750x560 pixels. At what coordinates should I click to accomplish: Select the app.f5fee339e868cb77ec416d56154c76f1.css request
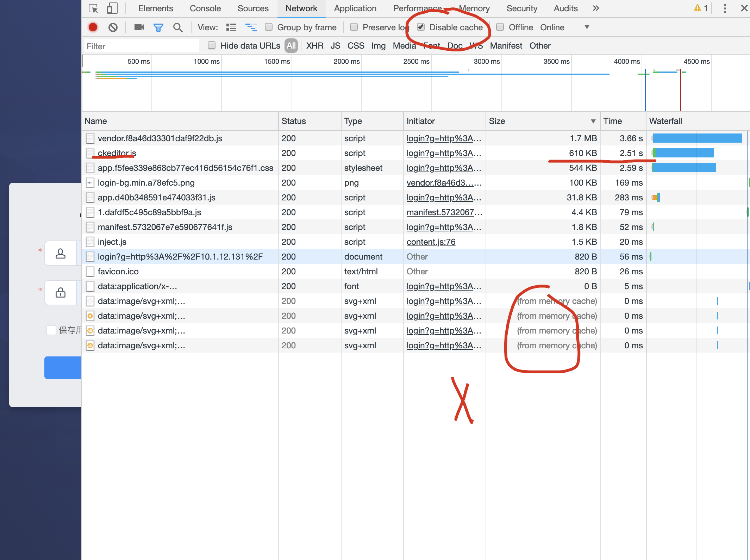click(186, 168)
